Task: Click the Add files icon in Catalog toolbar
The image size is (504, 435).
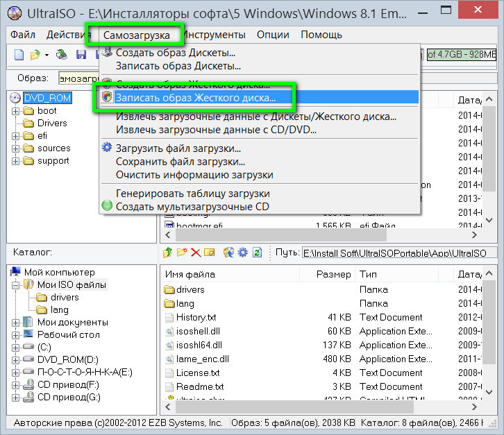Action: point(228,253)
